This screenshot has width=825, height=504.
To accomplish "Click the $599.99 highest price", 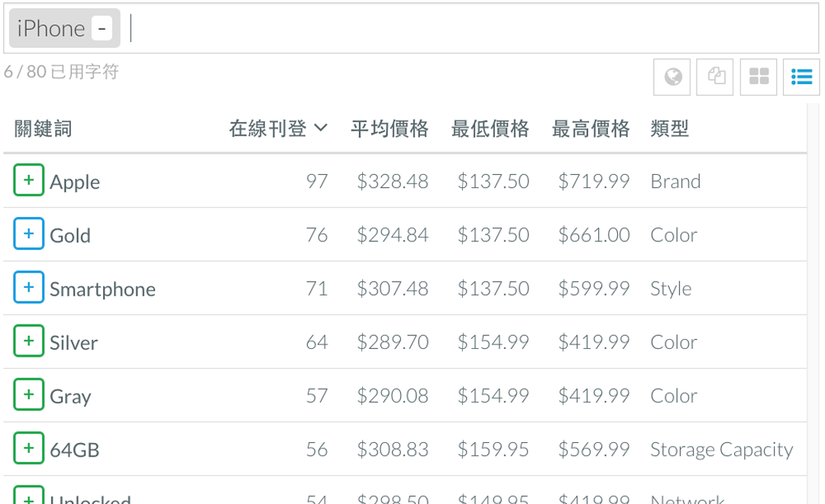I will (x=594, y=289).
